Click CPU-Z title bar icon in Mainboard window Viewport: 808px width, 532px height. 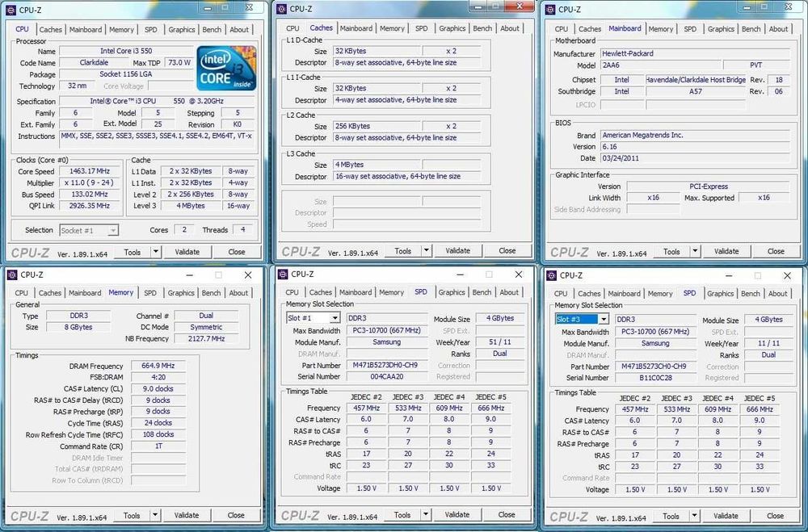pyautogui.click(x=552, y=10)
